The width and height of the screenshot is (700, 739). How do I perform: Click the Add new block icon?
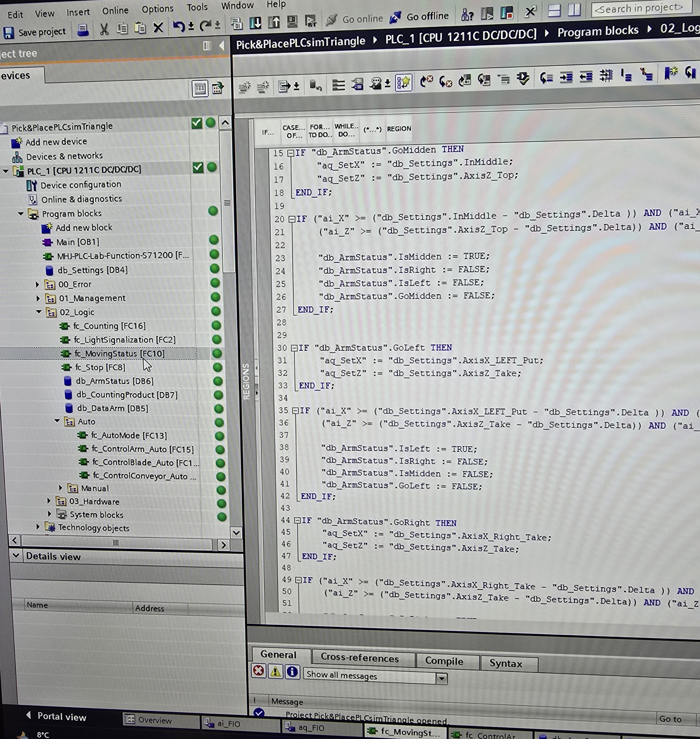(x=47, y=228)
